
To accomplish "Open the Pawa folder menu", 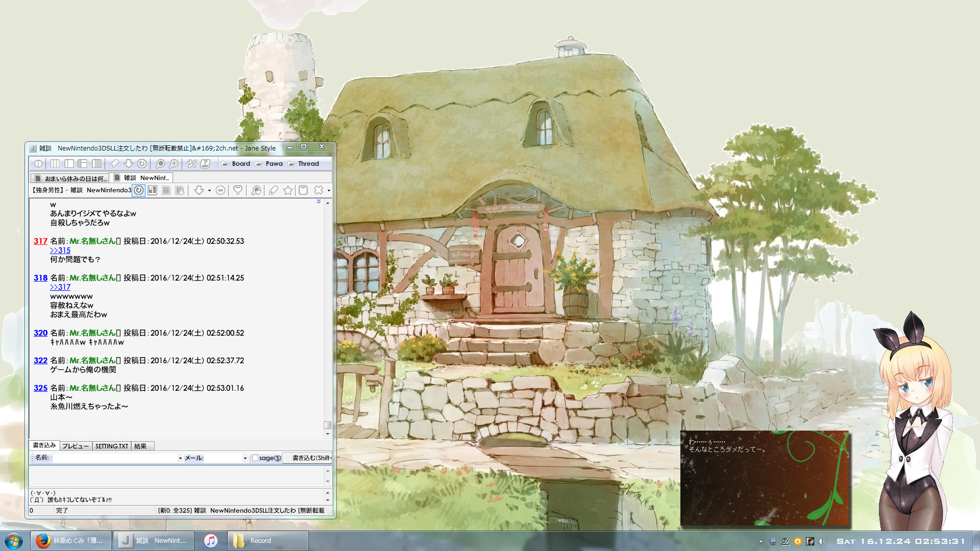I will (269, 164).
